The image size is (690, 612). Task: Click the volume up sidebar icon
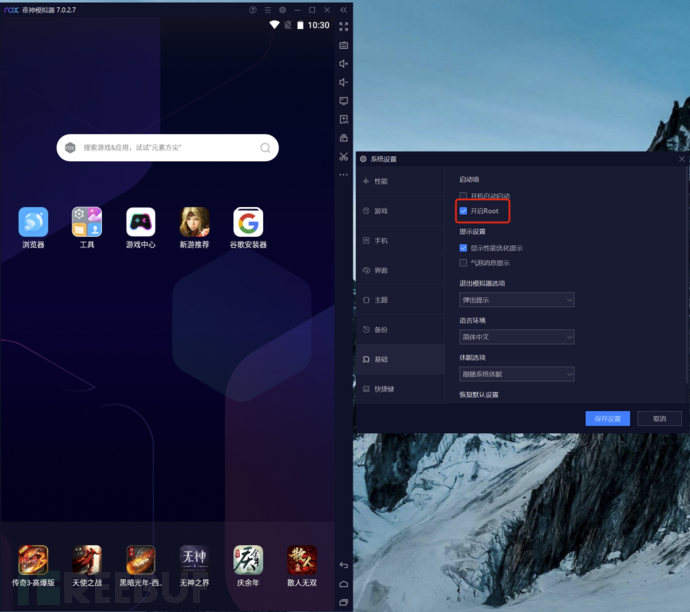(x=344, y=64)
